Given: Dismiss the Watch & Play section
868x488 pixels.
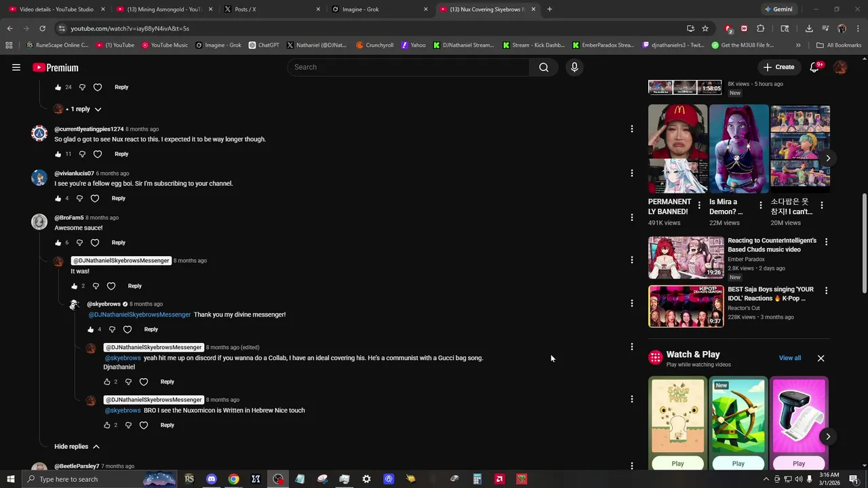Looking at the screenshot, I should tap(821, 358).
